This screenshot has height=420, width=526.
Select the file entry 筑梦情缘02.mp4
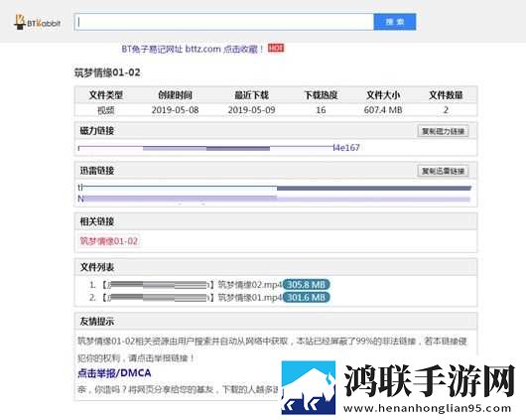(x=193, y=285)
